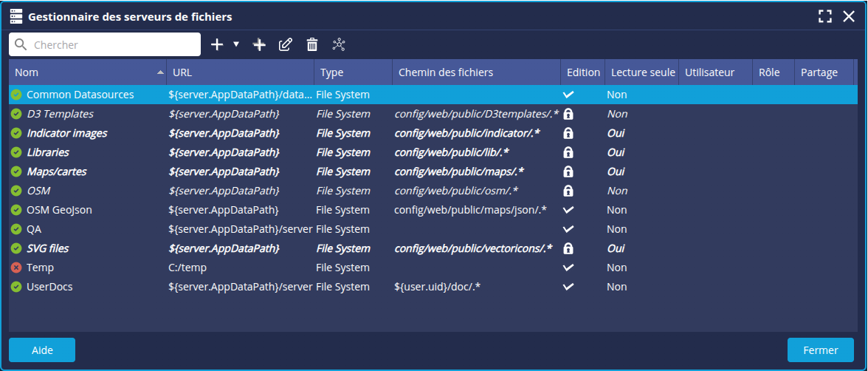Click the Lecture seule column header
The image size is (868, 371).
pyautogui.click(x=642, y=72)
